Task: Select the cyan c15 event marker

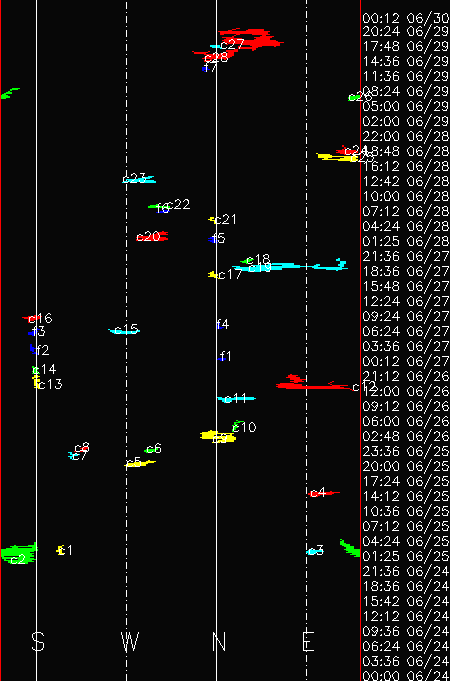Action: [124, 331]
